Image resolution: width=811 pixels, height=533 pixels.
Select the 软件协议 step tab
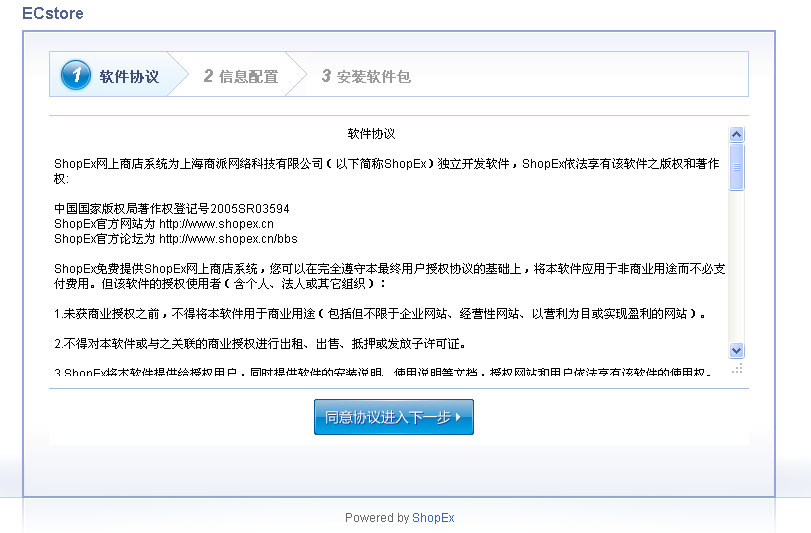point(129,76)
